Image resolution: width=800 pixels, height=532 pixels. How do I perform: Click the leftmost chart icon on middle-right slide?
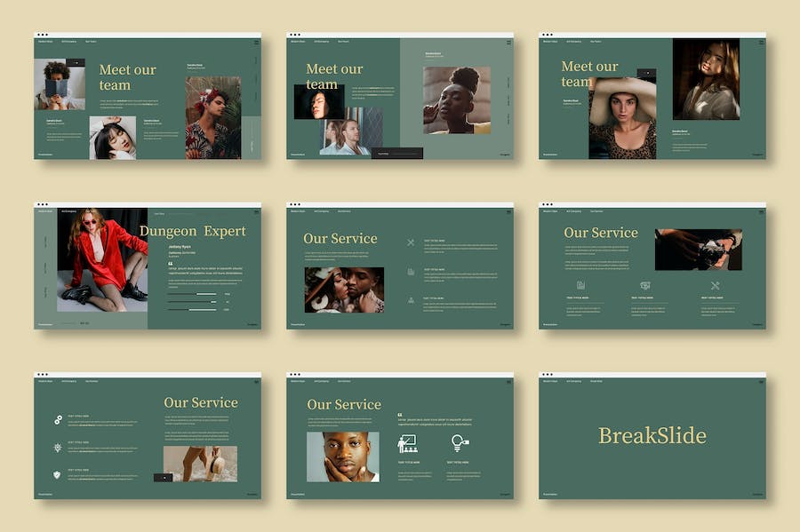click(580, 285)
